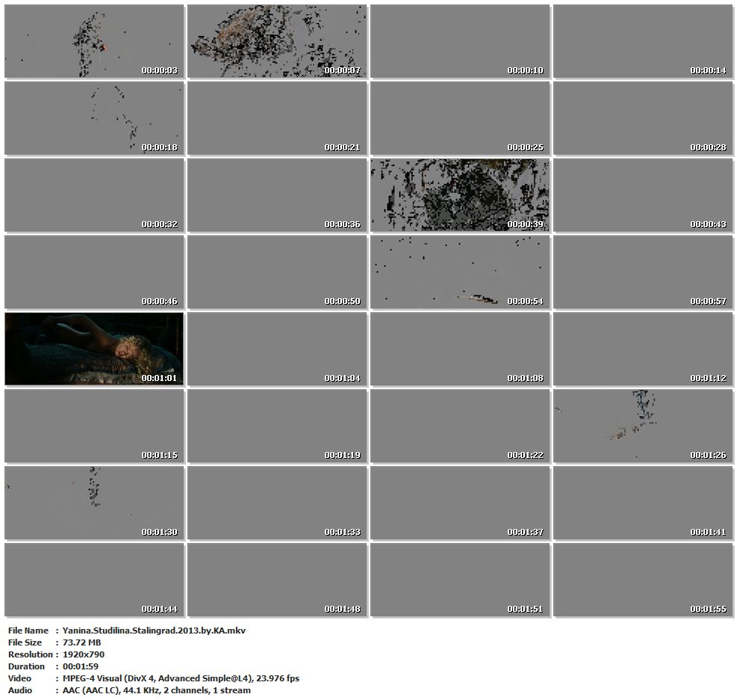The height and width of the screenshot is (700, 737).
Task: Select the 00:01:51 frame
Action: tap(460, 580)
